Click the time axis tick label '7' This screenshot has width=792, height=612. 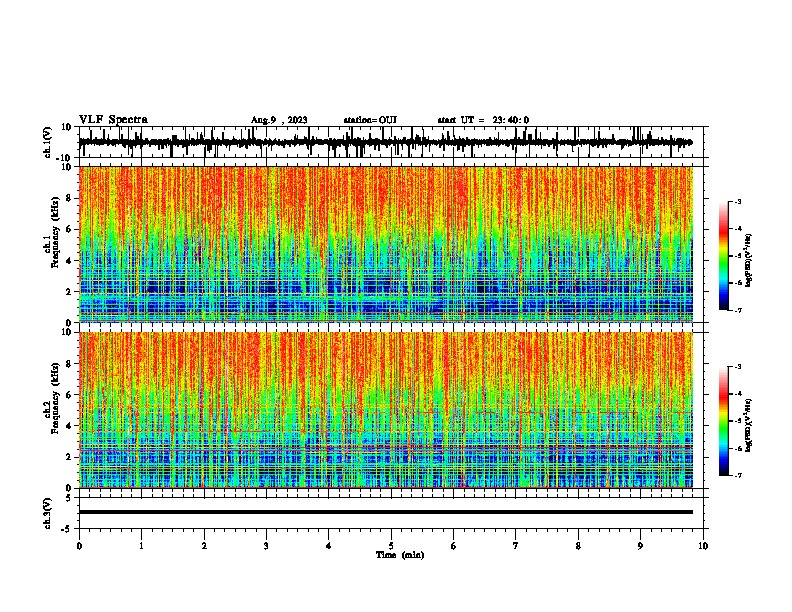516,546
